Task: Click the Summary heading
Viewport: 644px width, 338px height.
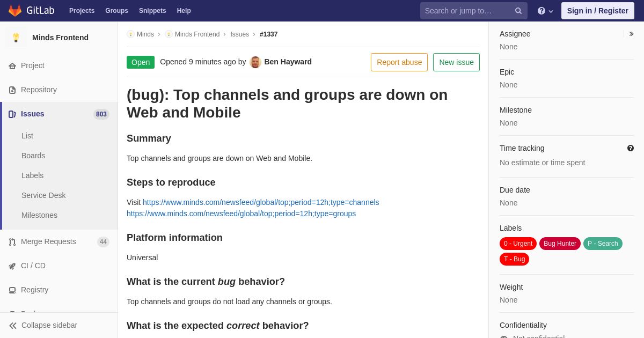Action: click(x=149, y=138)
